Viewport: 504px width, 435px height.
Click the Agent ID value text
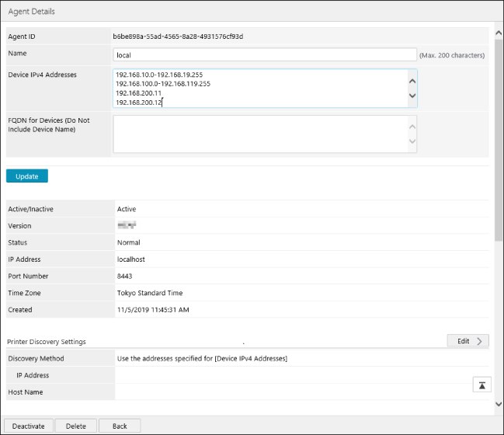click(178, 37)
